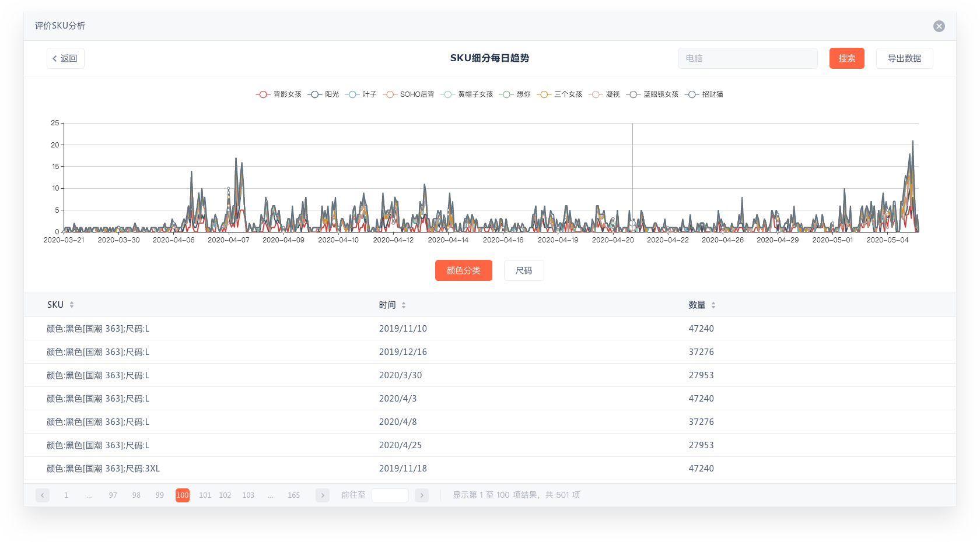The height and width of the screenshot is (542, 980).
Task: Confirm jump-to-page arrow button
Action: click(x=422, y=495)
